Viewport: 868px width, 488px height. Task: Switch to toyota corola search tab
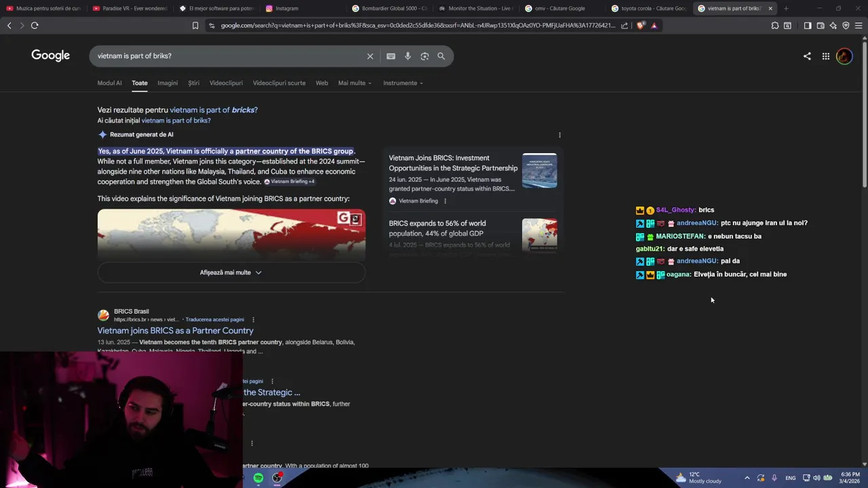[x=650, y=8]
